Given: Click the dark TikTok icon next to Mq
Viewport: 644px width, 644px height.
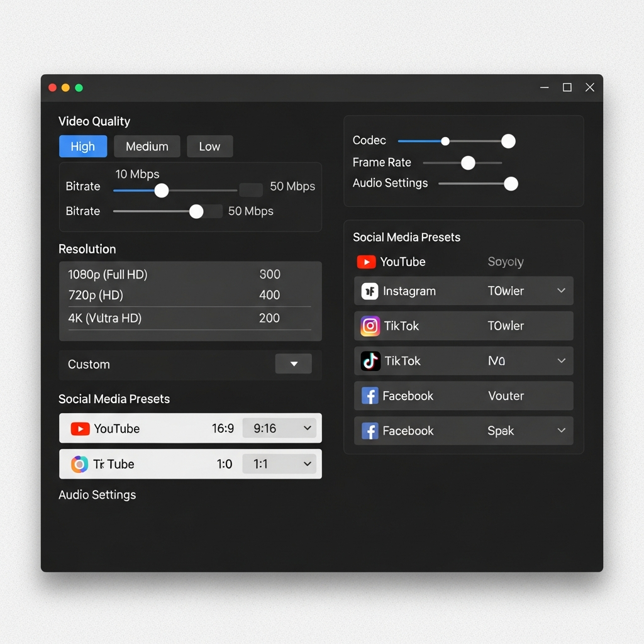Looking at the screenshot, I should pos(370,361).
